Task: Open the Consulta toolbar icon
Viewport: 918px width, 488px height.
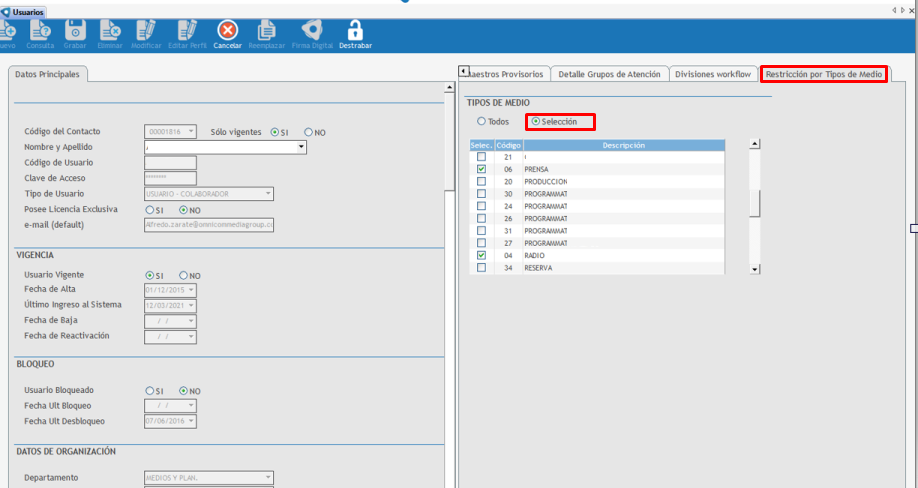Action: (41, 32)
